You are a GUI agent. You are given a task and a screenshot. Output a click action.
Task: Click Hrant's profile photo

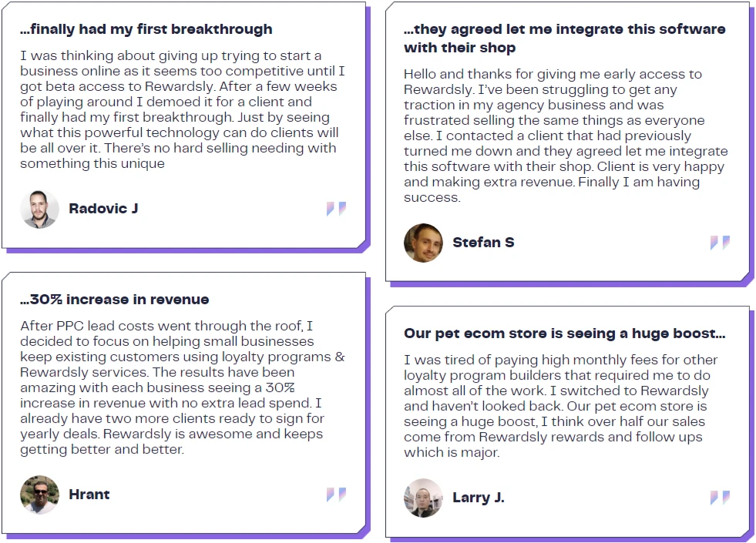click(x=39, y=494)
